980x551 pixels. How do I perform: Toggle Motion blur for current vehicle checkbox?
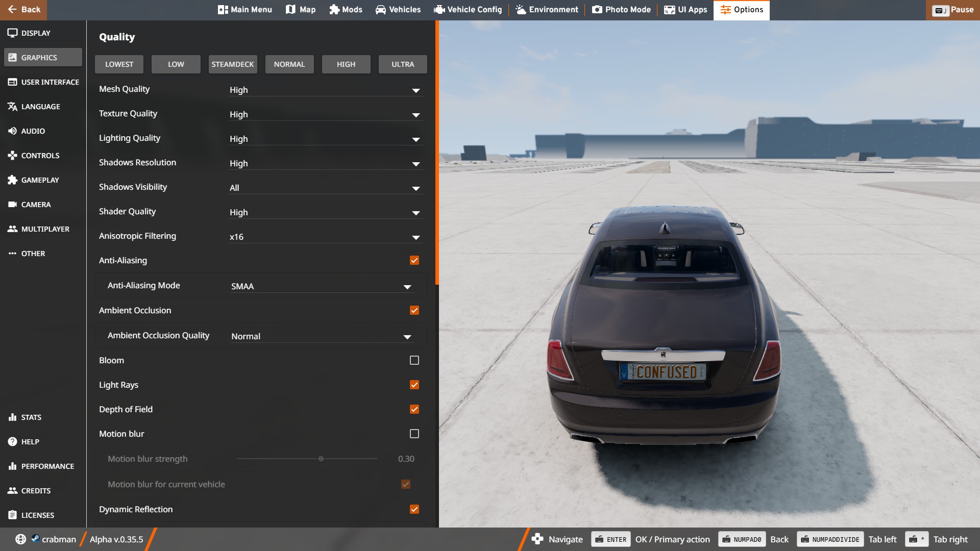[406, 484]
